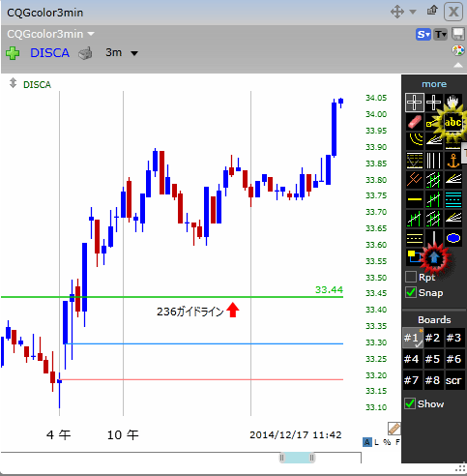Click the scr board button
Image resolution: width=467 pixels, height=476 pixels.
coord(453,380)
